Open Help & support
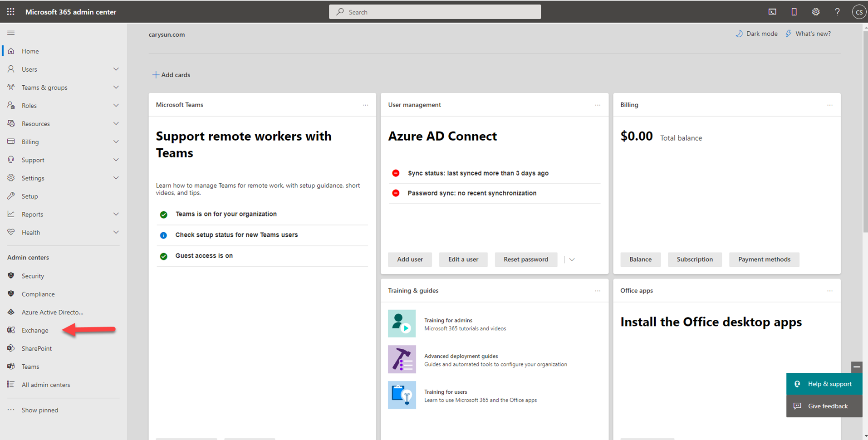 (824, 384)
